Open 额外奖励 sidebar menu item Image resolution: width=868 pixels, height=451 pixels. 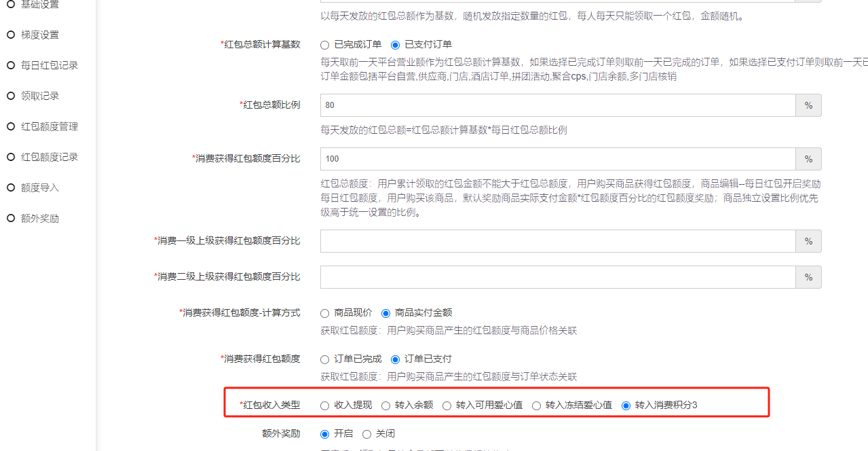(39, 219)
